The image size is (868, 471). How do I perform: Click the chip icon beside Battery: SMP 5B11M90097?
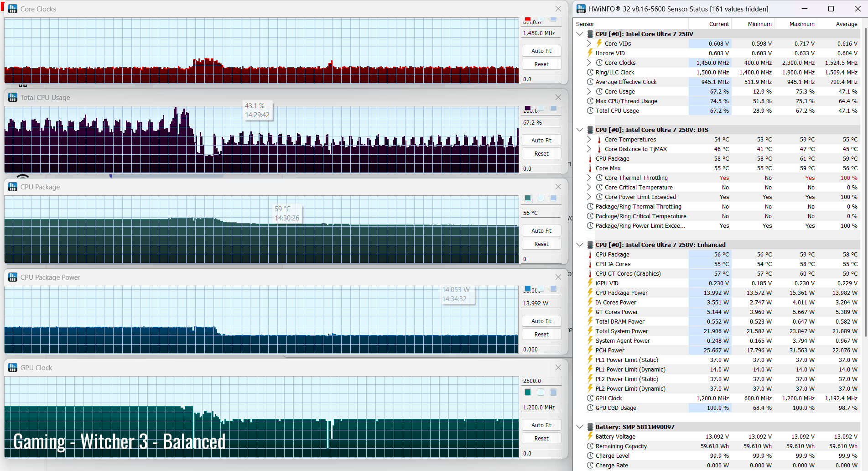[590, 427]
